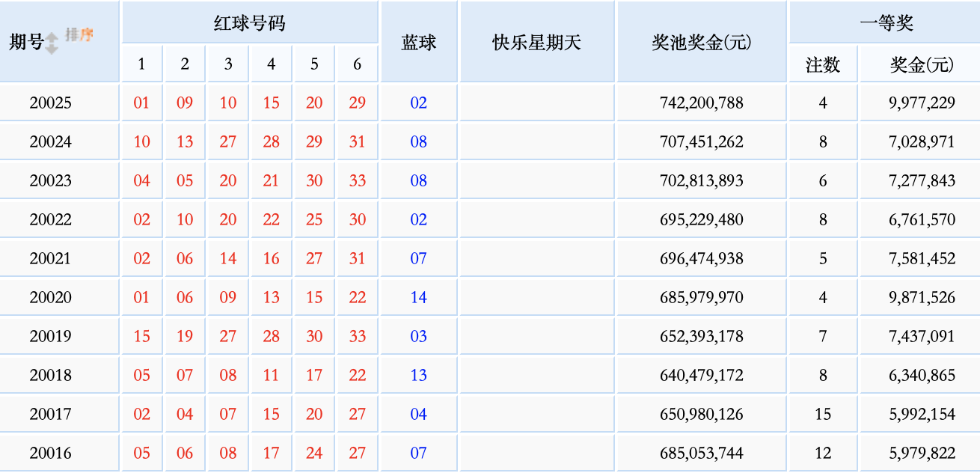Click the 快乐星期天 column header

pyautogui.click(x=536, y=42)
